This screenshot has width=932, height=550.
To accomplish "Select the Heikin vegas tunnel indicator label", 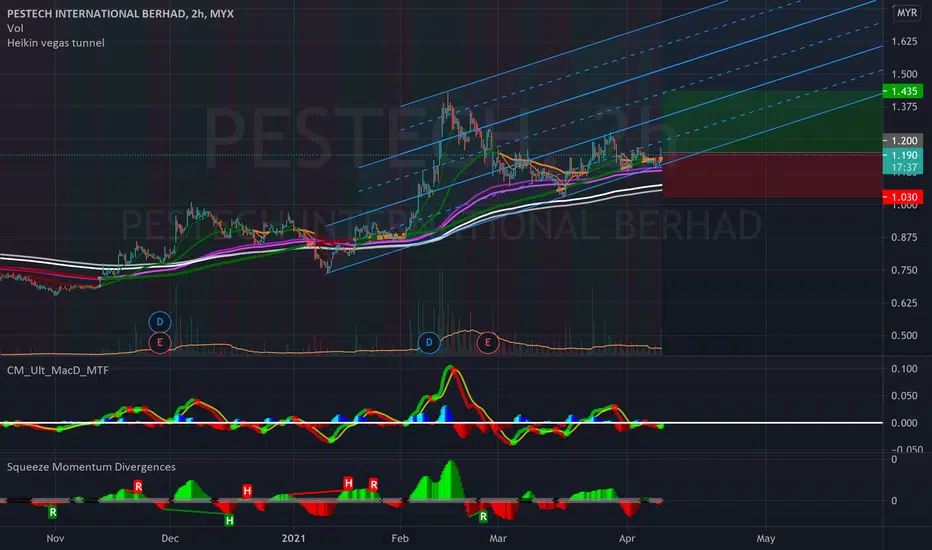I will [55, 43].
